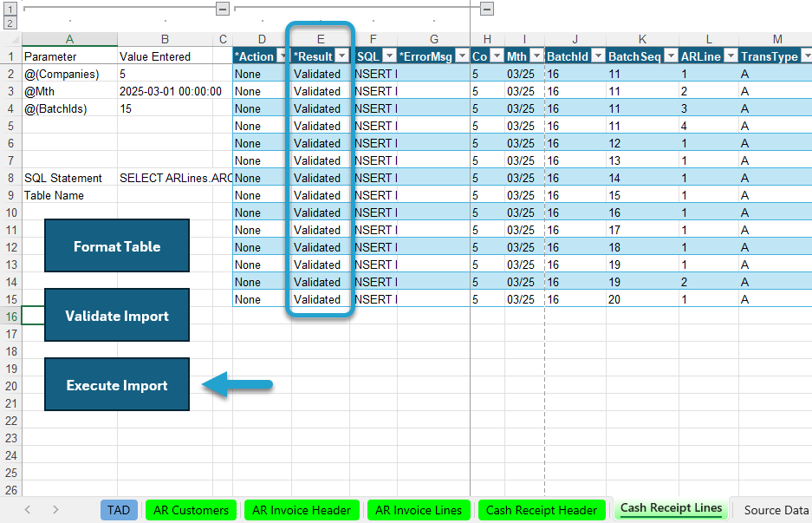Select the entire sheet corner button

11,39
